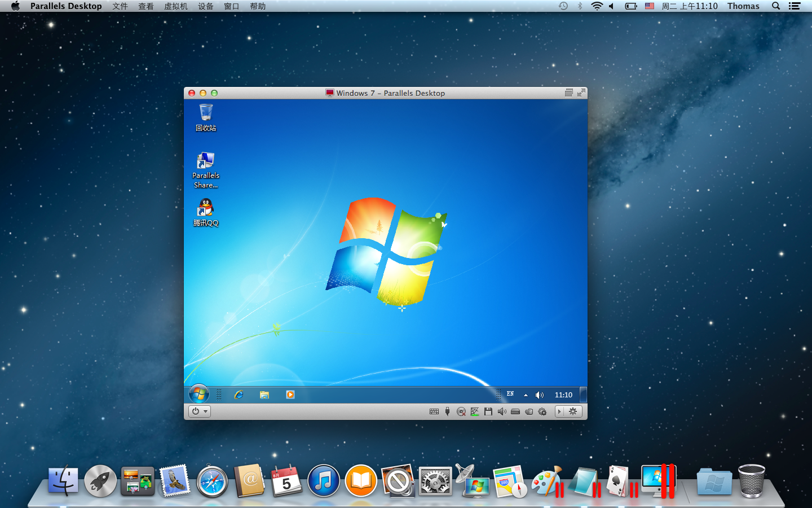Toggle full screen mode for Windows 7 VM
The height and width of the screenshot is (508, 812).
tap(581, 93)
